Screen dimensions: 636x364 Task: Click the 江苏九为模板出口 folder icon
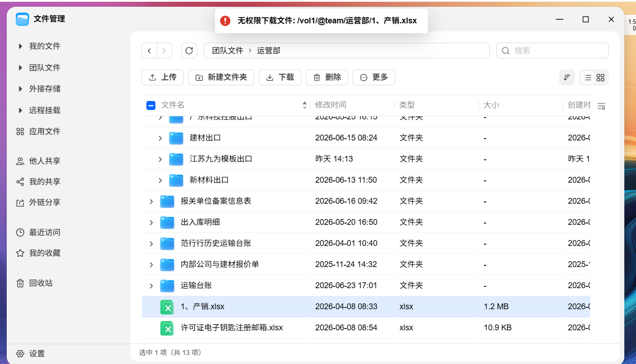click(176, 159)
